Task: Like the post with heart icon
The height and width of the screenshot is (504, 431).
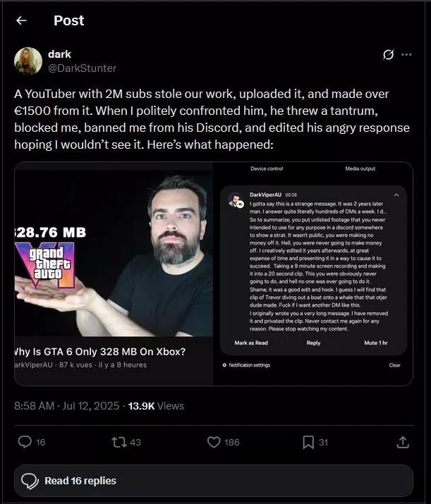Action: tap(214, 442)
